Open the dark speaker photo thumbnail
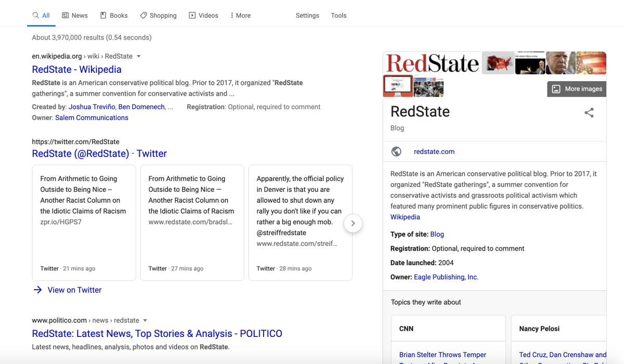Viewport: 624px width, 364px height. 530,63
